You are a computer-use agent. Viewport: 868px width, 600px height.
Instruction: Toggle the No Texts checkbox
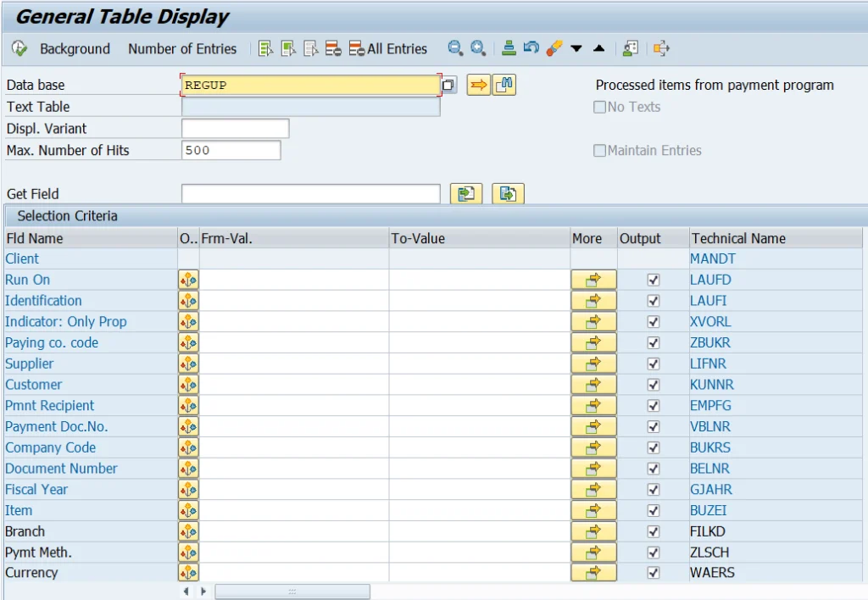tap(599, 107)
